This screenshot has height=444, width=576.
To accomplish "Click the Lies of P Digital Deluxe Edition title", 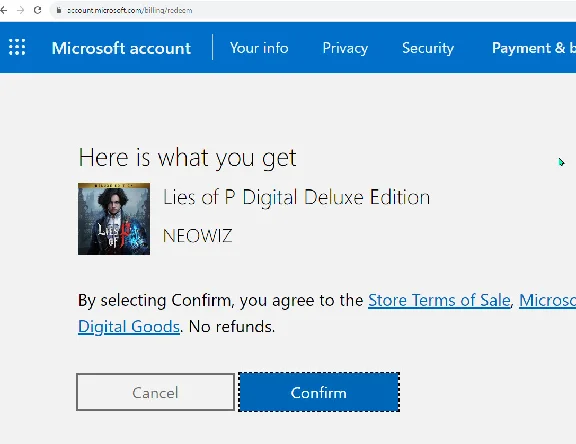I will point(296,198).
